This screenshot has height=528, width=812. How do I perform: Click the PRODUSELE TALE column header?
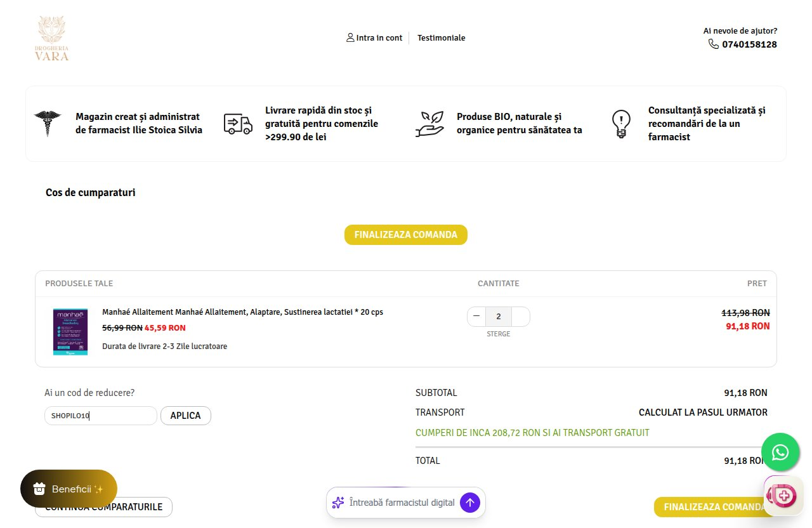click(x=79, y=284)
